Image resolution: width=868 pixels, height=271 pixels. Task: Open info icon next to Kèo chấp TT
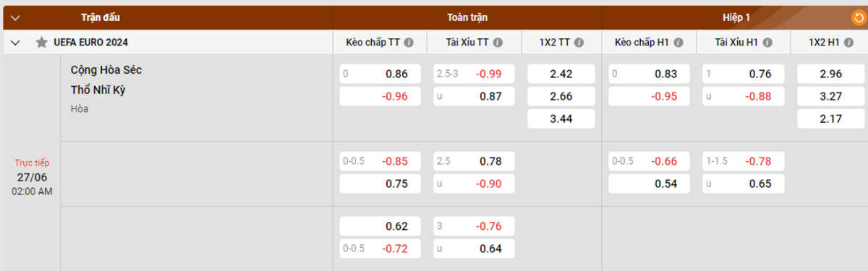(x=409, y=43)
